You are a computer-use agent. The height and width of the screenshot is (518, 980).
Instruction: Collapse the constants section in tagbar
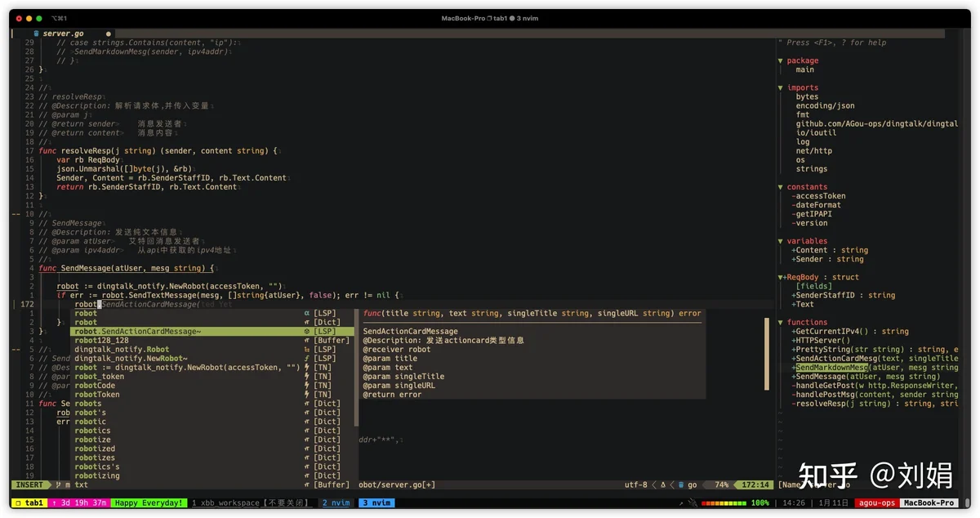[x=781, y=187]
